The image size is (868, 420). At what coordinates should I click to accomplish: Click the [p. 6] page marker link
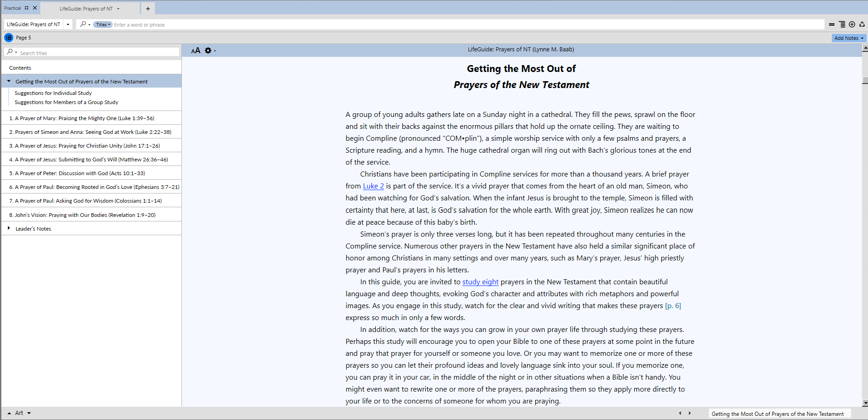(x=673, y=306)
